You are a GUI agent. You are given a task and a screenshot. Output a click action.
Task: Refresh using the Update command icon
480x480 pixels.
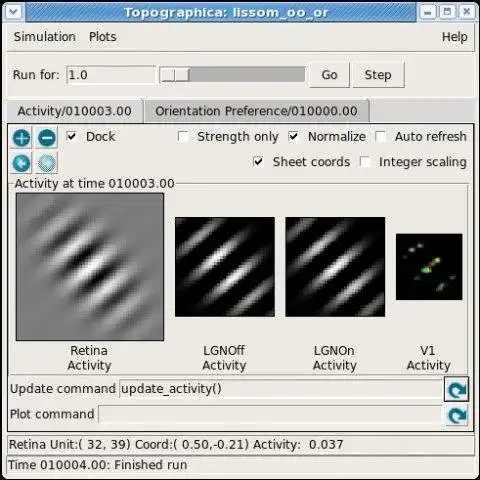456,389
